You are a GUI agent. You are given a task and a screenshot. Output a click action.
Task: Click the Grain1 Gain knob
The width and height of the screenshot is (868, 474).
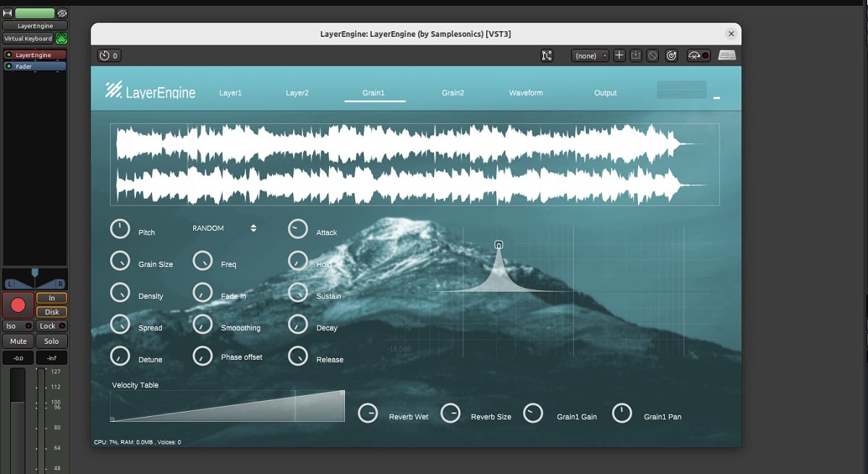pos(533,414)
